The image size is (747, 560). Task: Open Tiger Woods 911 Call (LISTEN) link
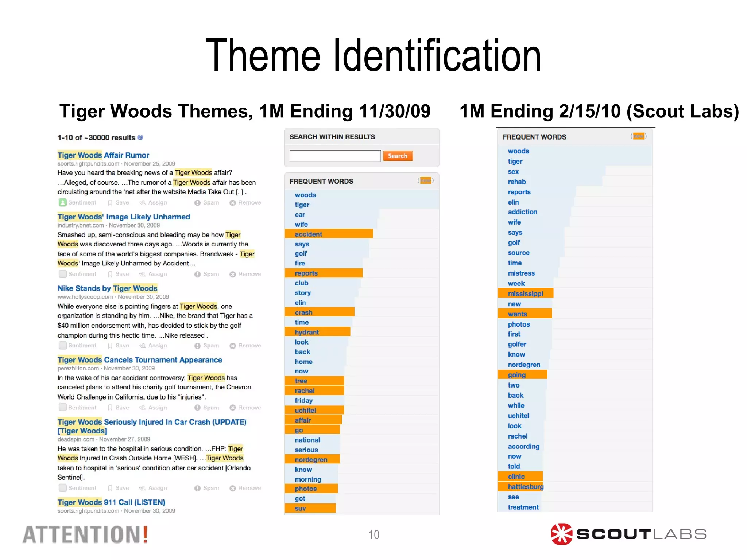pos(111,502)
